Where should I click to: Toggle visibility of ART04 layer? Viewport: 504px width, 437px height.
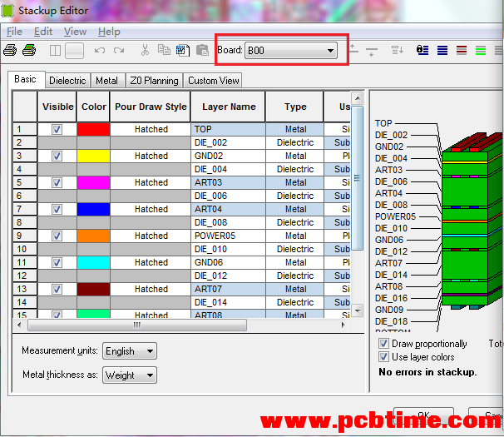[x=57, y=210]
